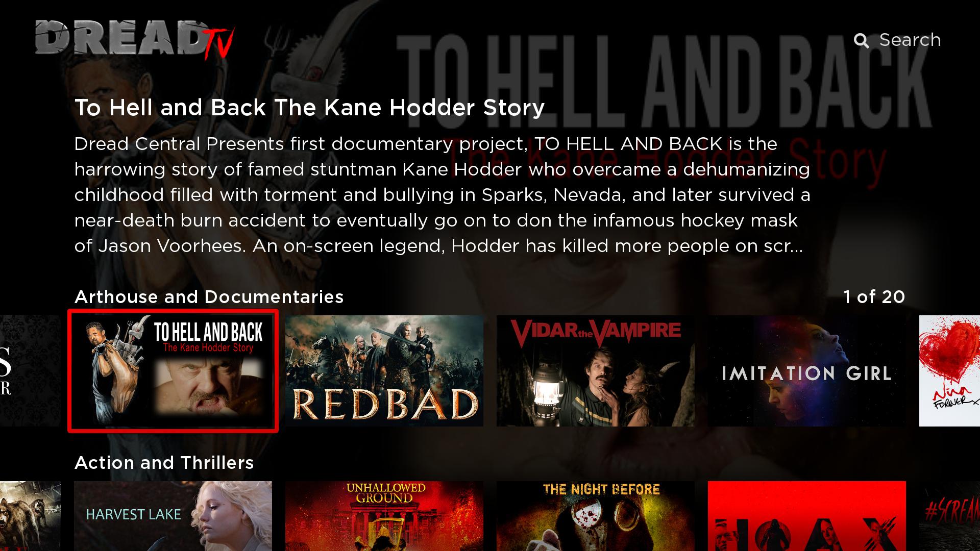Viewport: 980px width, 551px height.
Task: Click Arthouse and Documentaries row heading
Action: click(x=209, y=297)
